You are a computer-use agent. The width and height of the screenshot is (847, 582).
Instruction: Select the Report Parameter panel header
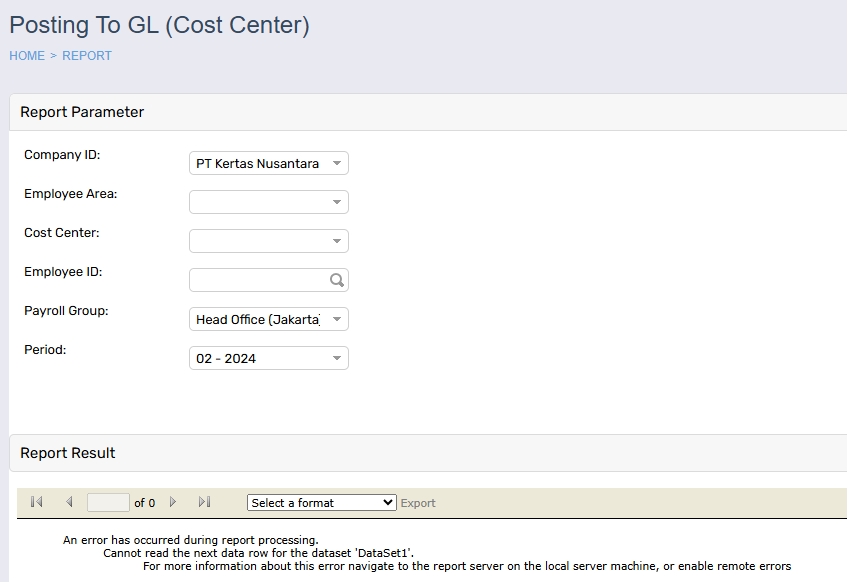tap(82, 112)
